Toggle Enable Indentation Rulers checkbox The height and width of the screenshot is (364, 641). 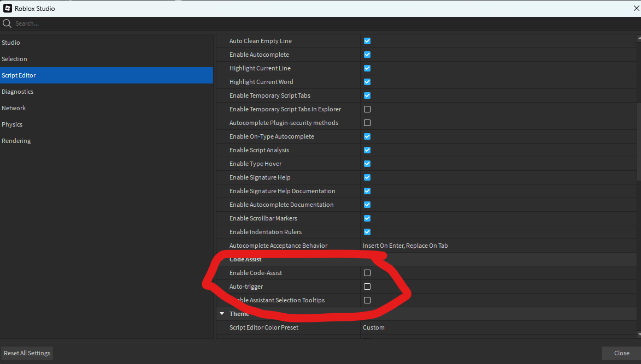[x=367, y=232]
